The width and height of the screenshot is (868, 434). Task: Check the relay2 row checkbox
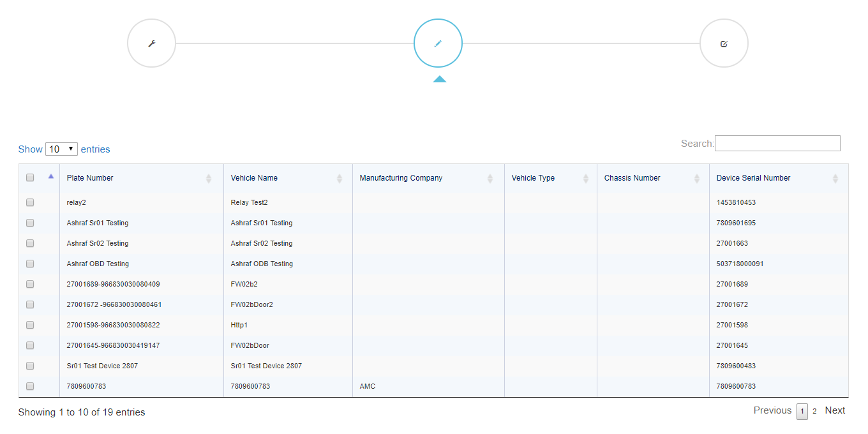(x=30, y=202)
